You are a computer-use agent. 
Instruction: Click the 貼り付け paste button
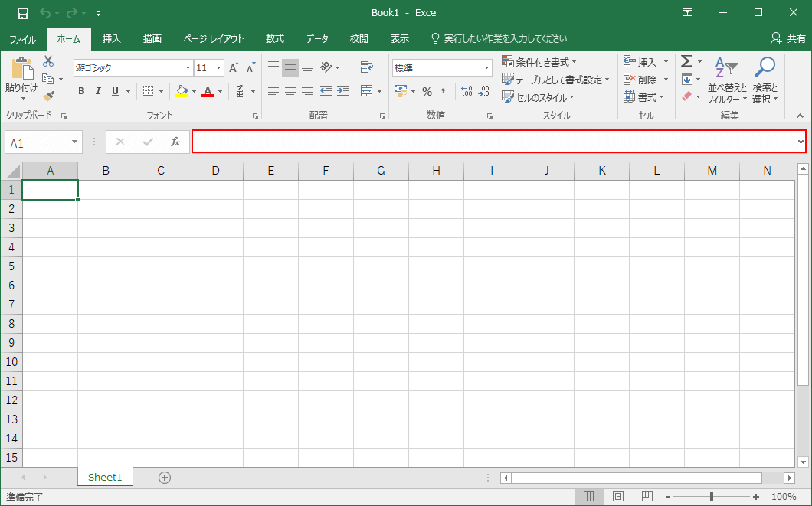pos(21,79)
